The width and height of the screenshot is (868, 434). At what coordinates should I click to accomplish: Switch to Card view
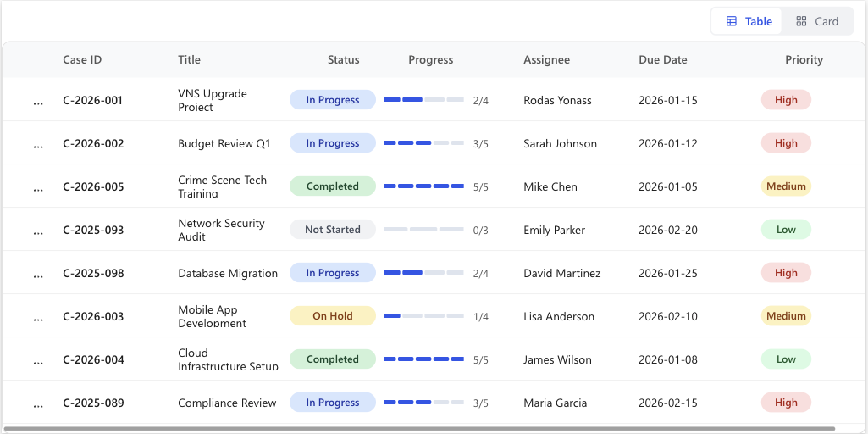coord(816,22)
